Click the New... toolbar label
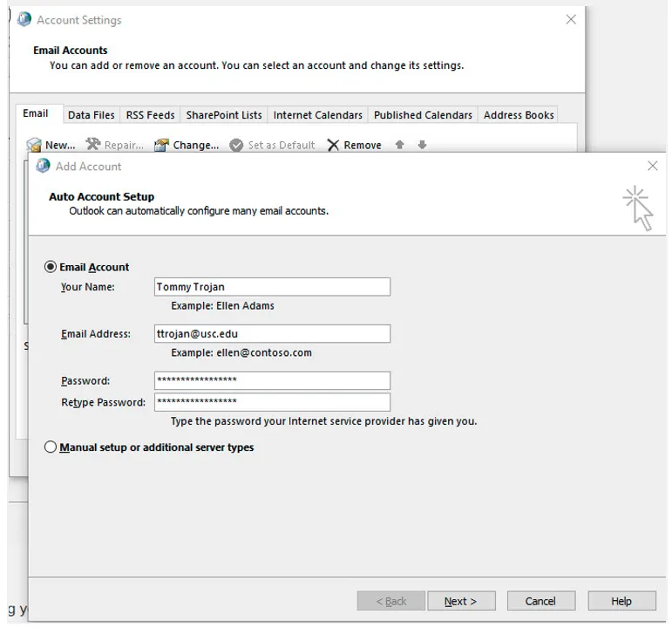Screen dimensions: 672x628 pos(60,146)
